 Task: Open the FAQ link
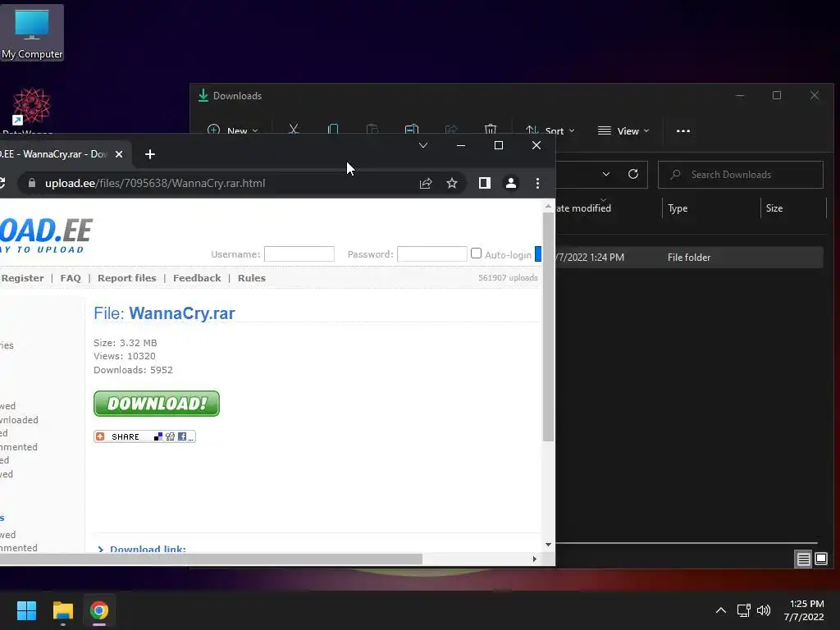coord(71,278)
